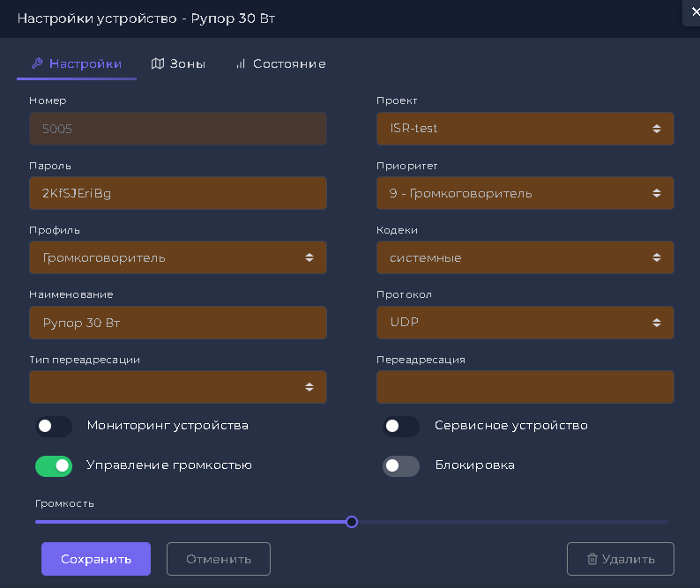Expand the Профиль Громкоговоритель dropdown
This screenshot has height=588, width=700.
(178, 257)
